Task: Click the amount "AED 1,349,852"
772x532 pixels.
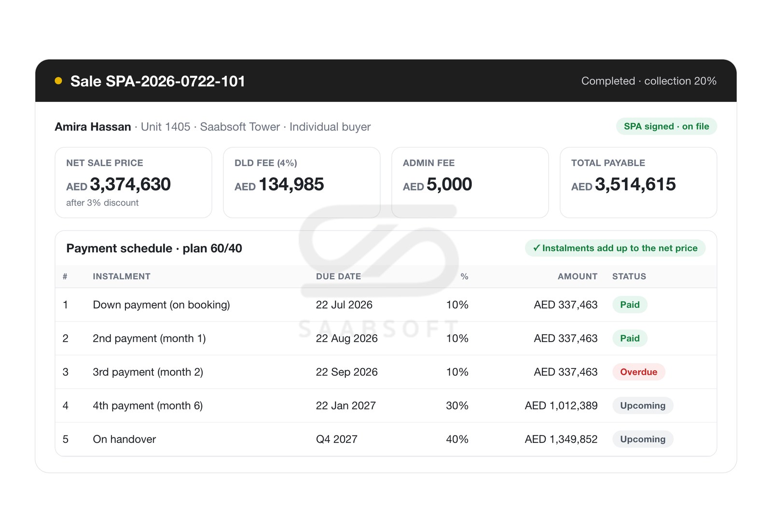Action: click(x=561, y=439)
